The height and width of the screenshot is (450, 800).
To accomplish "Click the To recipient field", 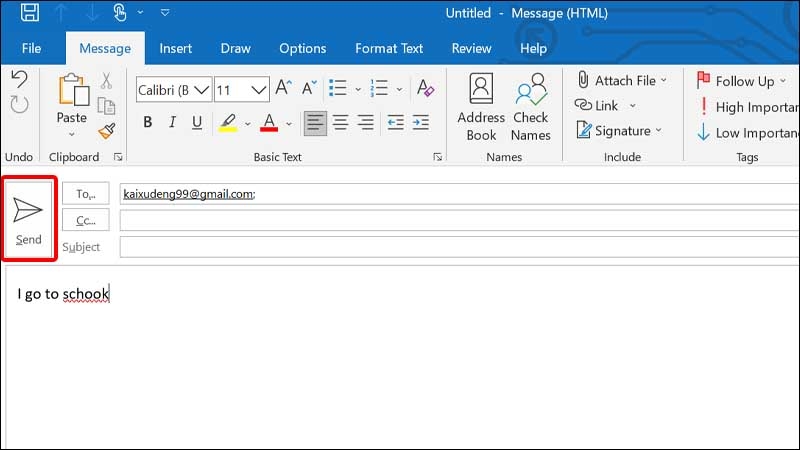I will tap(459, 194).
